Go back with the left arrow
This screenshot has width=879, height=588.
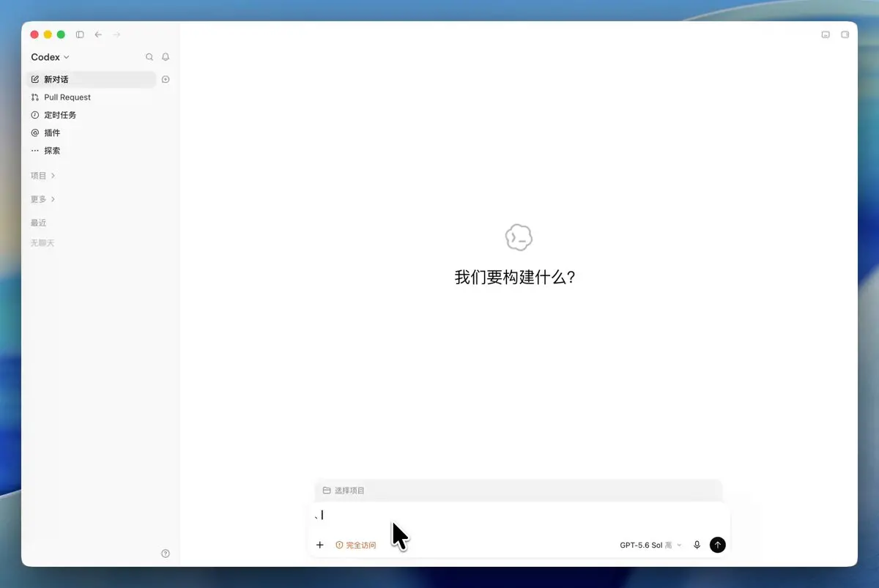(98, 34)
